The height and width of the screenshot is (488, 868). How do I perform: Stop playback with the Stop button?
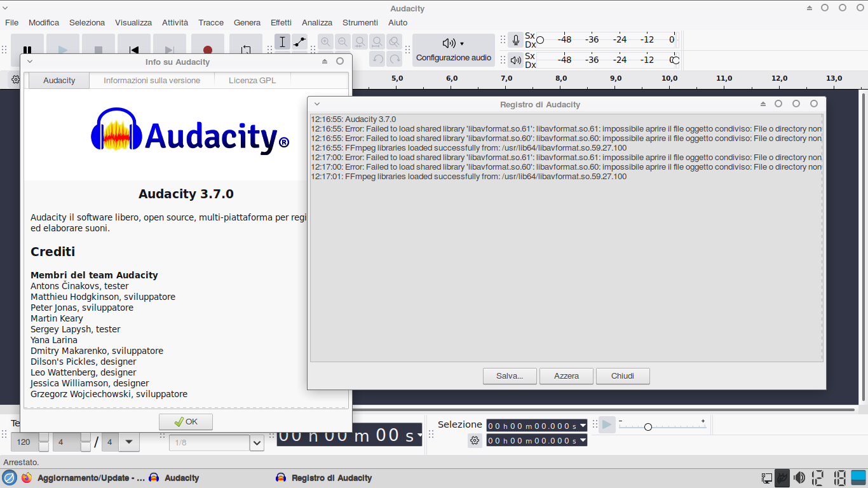click(x=98, y=44)
